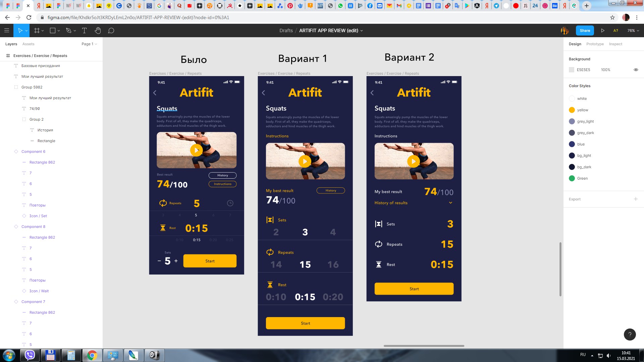Switch to the Assets tab
644x362 pixels.
[28, 44]
